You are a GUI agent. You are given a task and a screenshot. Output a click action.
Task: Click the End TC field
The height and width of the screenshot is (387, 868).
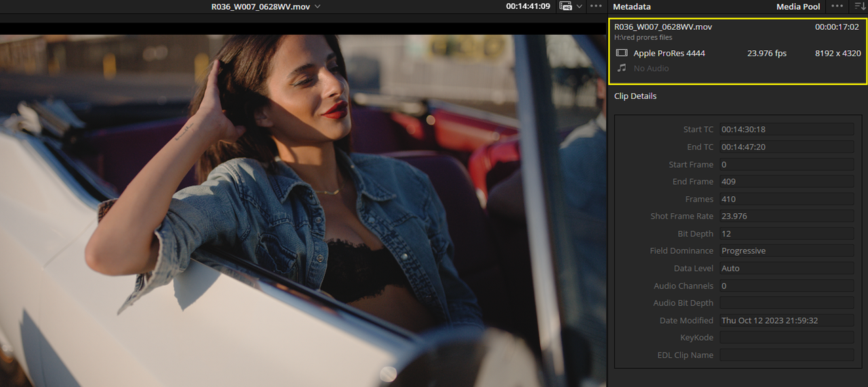point(787,147)
